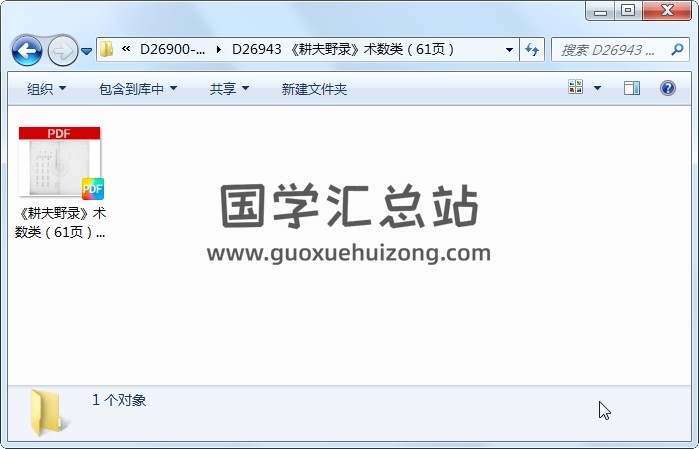
Task: Click the Refresh button beside address bar
Action: [532, 49]
